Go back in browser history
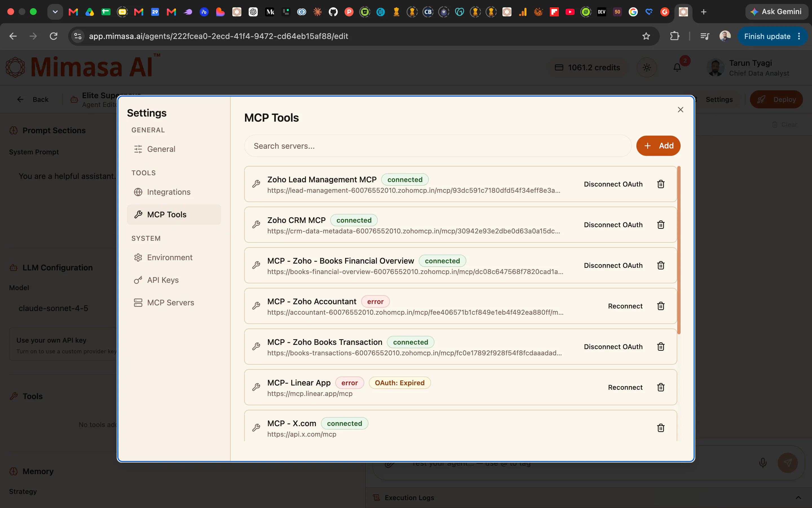Viewport: 812px width, 508px height. point(13,36)
